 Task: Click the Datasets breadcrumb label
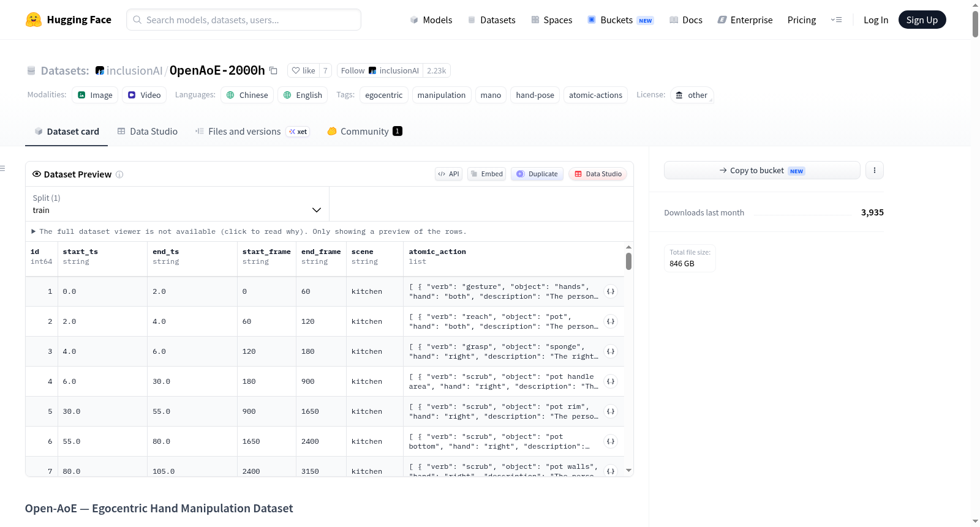[x=65, y=70]
